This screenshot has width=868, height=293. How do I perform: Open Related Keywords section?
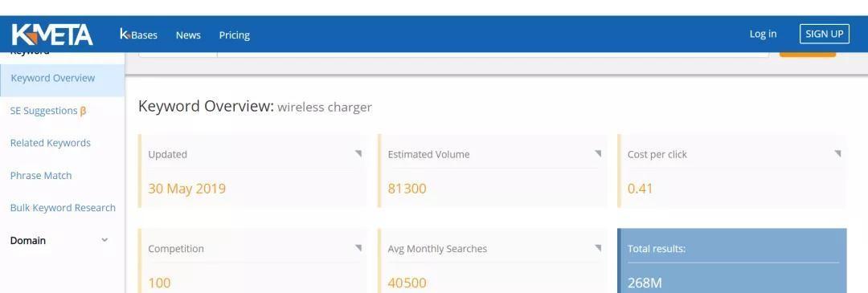tap(51, 143)
